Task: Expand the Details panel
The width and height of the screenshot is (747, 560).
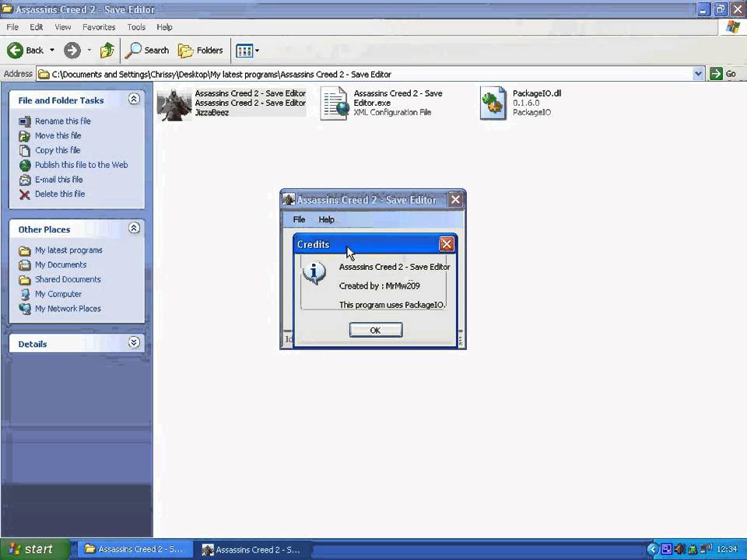Action: point(134,342)
